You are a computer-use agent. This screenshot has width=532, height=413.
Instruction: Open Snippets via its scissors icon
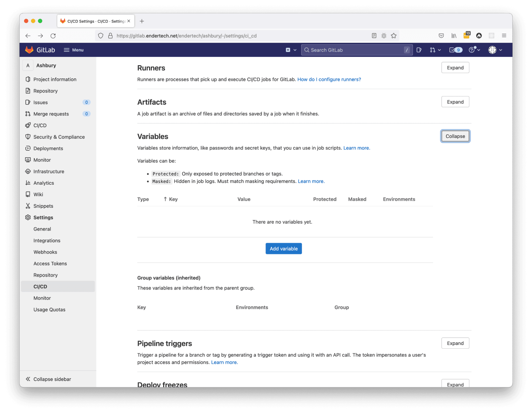[28, 206]
